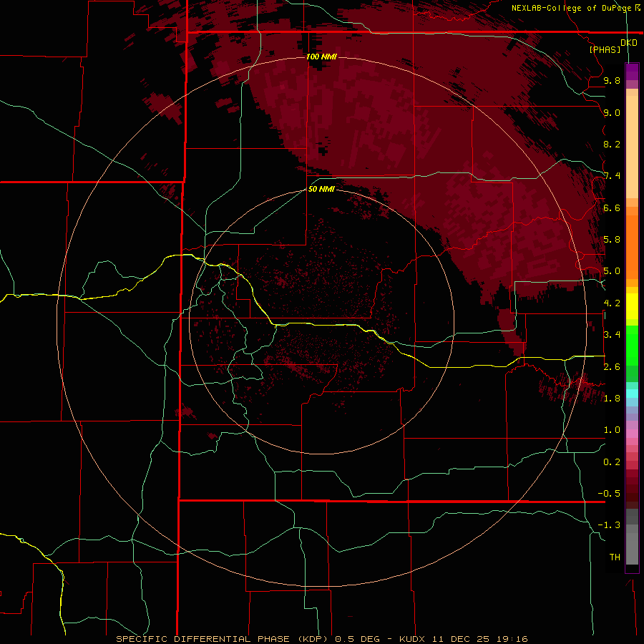The width and height of the screenshot is (644, 644).
Task: Click the 1.0 scale value
Action: 612,430
